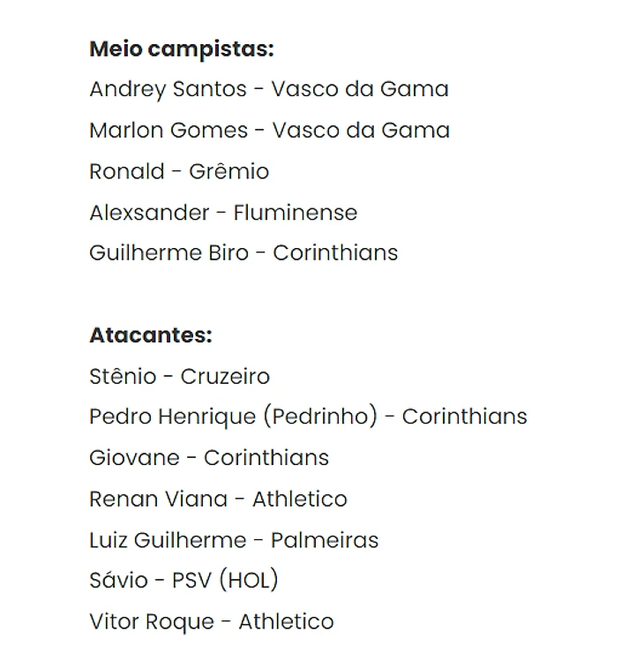The image size is (644, 661).
Task: Select the Andrey Santos line
Action: (x=269, y=90)
